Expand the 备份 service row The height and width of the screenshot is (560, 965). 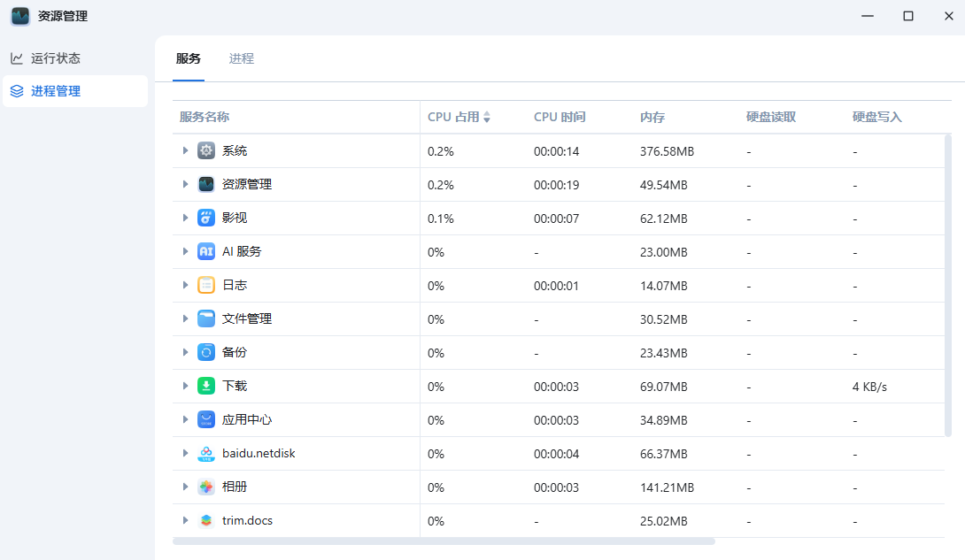point(185,353)
